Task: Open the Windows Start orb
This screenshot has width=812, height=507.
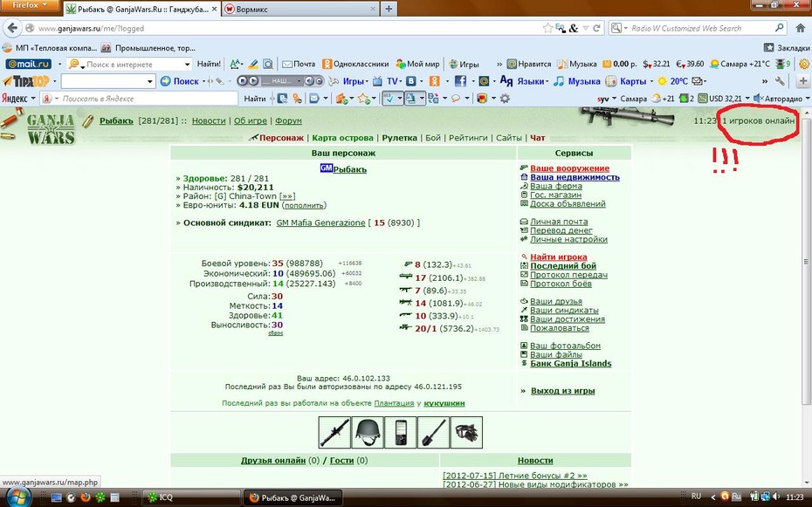Action: pyautogui.click(x=17, y=497)
